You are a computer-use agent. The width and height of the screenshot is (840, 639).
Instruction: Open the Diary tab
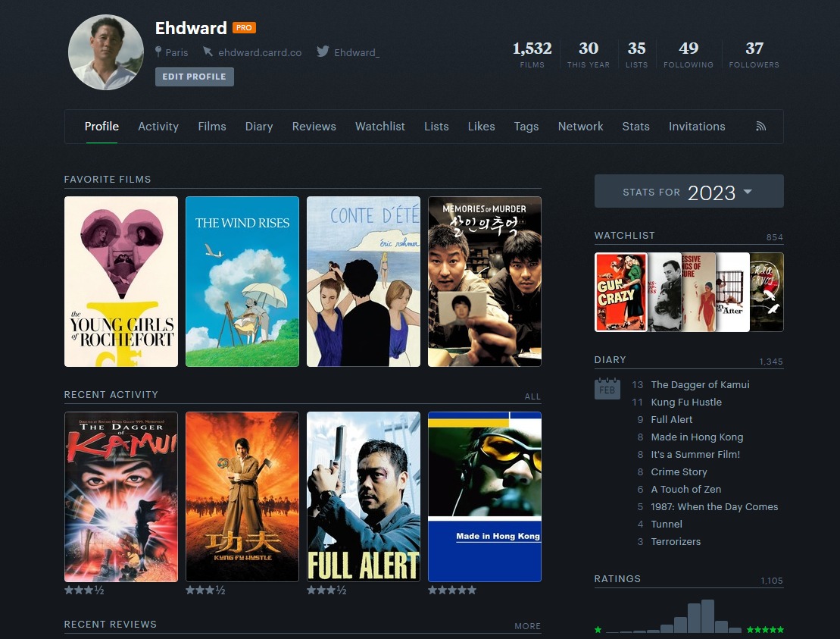click(259, 127)
